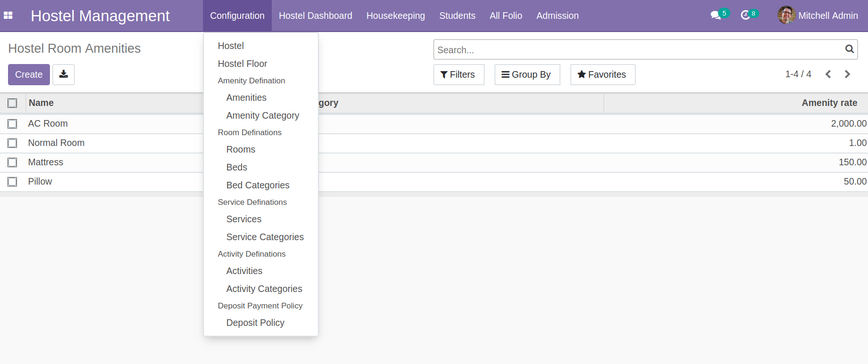This screenshot has width=868, height=364.
Task: Toggle the select-all header checkbox
Action: tap(12, 103)
